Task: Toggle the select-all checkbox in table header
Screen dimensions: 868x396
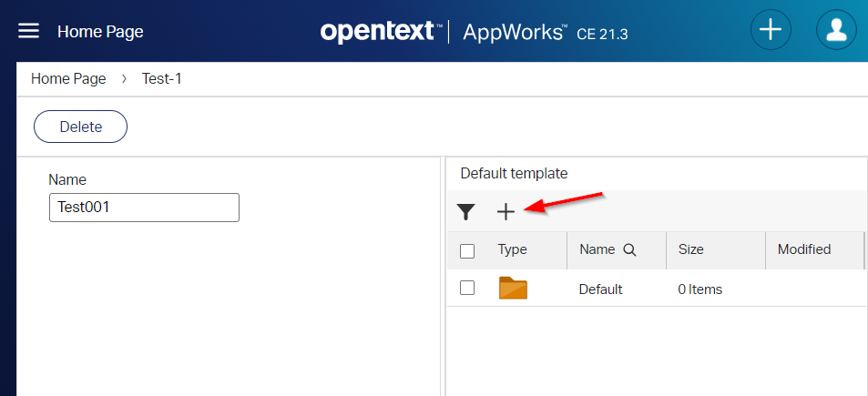Action: click(467, 250)
